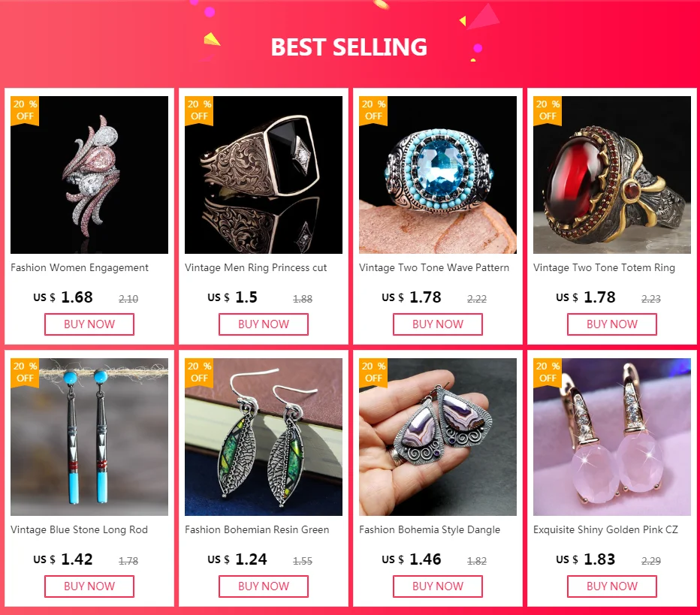Click BUY NOW under the US $1.68 ring
This screenshot has width=700, height=615.
point(89,324)
